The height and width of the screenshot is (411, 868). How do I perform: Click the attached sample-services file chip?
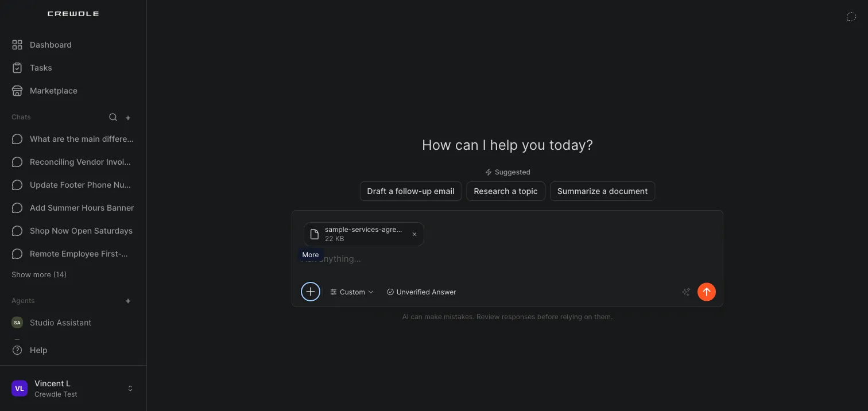click(364, 234)
